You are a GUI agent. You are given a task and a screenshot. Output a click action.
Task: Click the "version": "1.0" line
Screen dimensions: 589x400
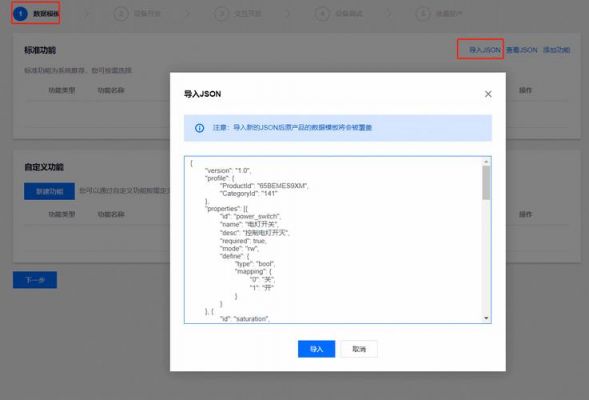point(228,171)
